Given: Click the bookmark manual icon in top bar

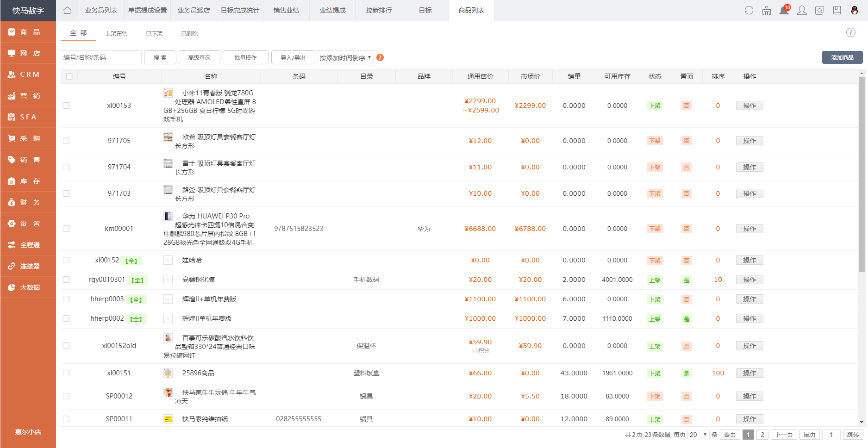Looking at the screenshot, I should pos(837,11).
